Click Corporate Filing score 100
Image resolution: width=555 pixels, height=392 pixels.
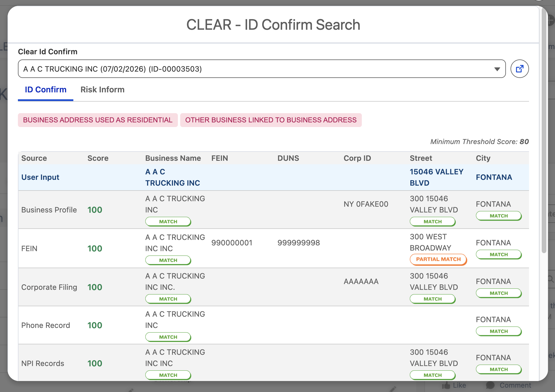tap(95, 287)
